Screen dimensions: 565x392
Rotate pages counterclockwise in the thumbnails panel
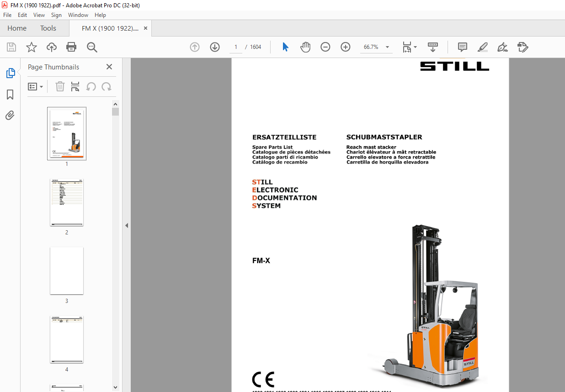tap(91, 86)
